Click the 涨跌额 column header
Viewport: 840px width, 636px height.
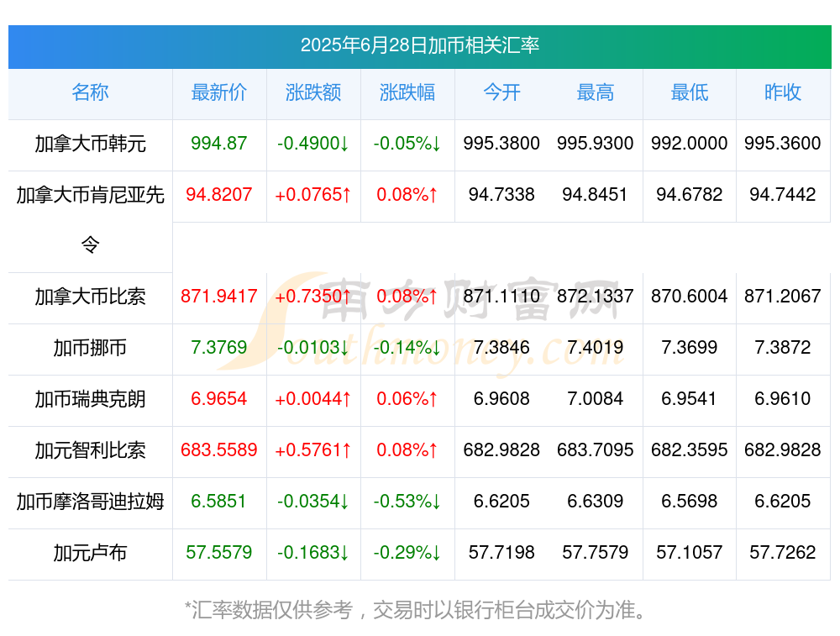click(313, 92)
